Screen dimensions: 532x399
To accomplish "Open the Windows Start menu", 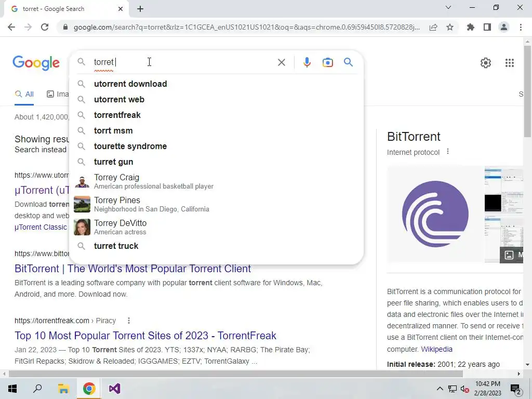I will 12,389.
